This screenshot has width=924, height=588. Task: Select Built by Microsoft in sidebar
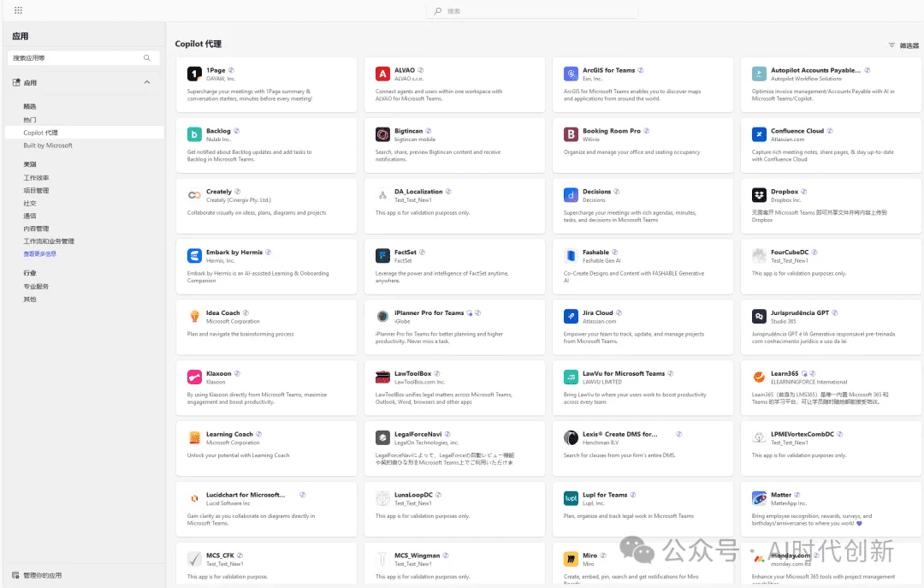(x=48, y=146)
